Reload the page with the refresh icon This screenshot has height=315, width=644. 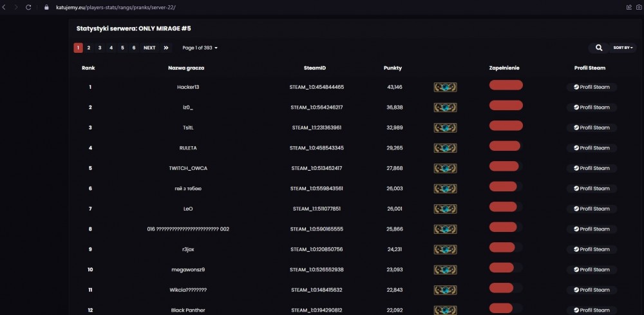(28, 7)
